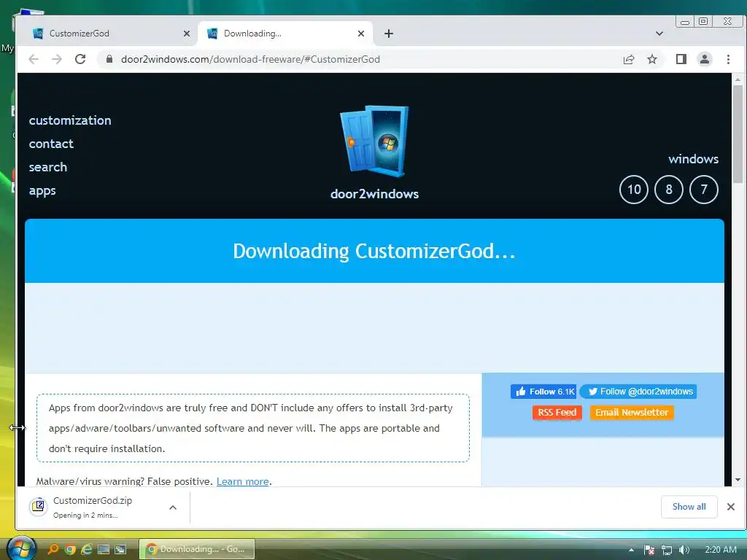Select the Windows 8 circle

pyautogui.click(x=669, y=190)
